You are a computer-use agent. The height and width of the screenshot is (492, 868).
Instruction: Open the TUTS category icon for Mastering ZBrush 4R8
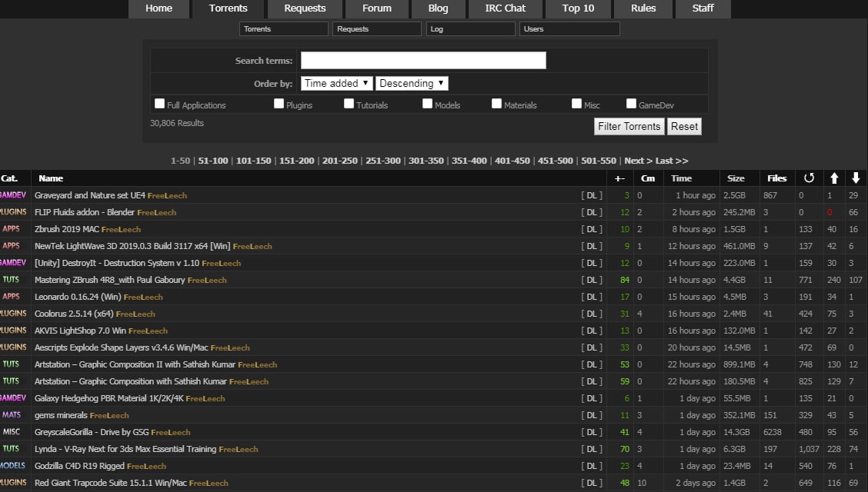click(x=11, y=280)
